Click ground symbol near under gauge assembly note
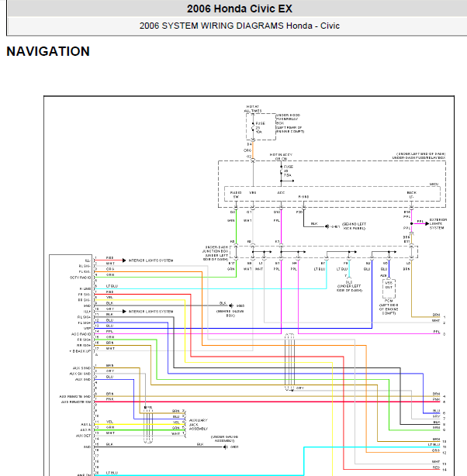Screen dimensions: 467x476 coord(225,447)
